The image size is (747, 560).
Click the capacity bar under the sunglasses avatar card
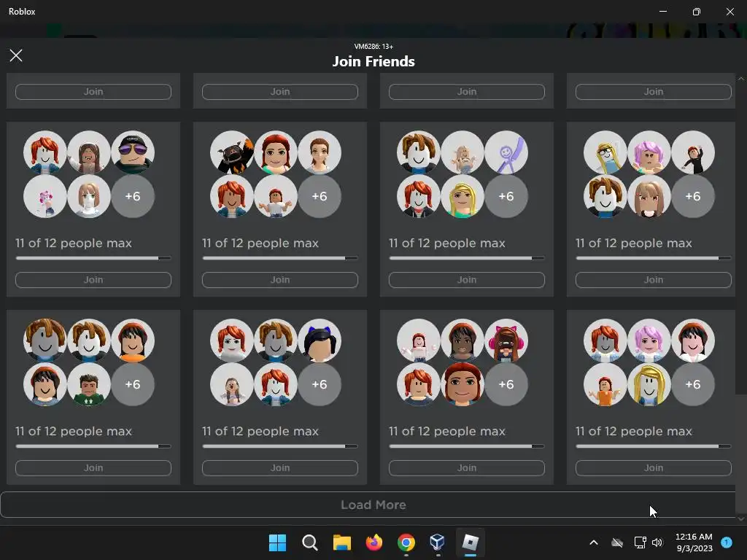tap(93, 258)
